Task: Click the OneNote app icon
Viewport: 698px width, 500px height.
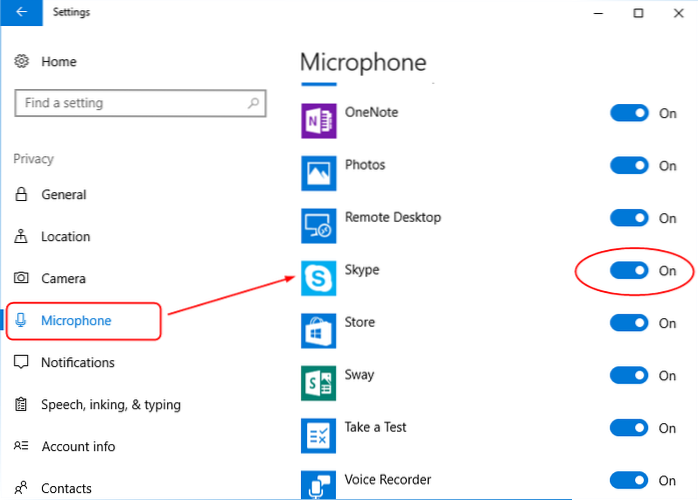Action: 319,121
